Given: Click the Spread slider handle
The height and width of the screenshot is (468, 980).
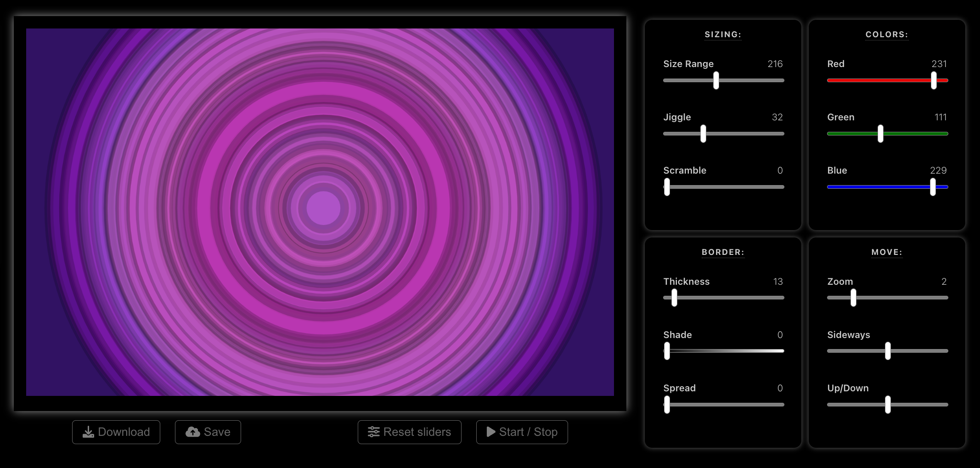Looking at the screenshot, I should pos(667,405).
